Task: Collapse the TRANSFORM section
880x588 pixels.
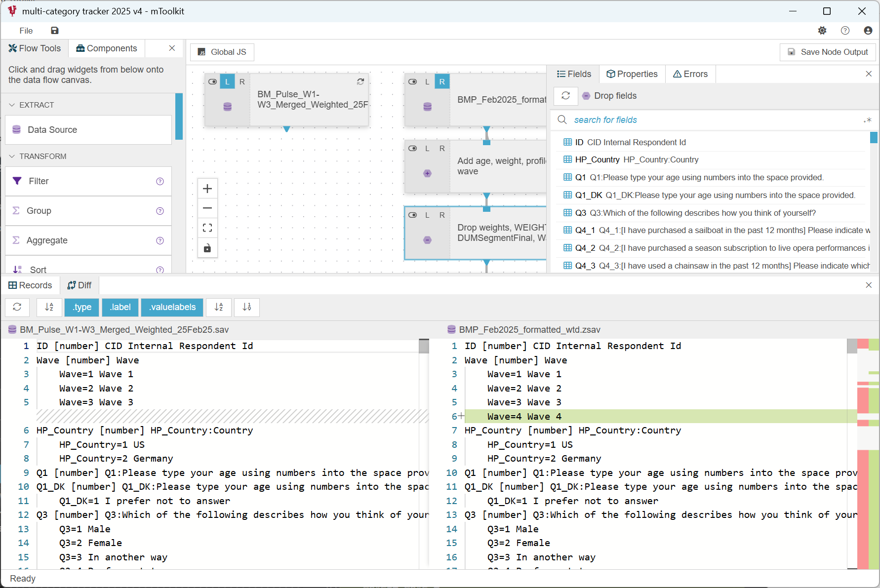Action: [x=12, y=157]
